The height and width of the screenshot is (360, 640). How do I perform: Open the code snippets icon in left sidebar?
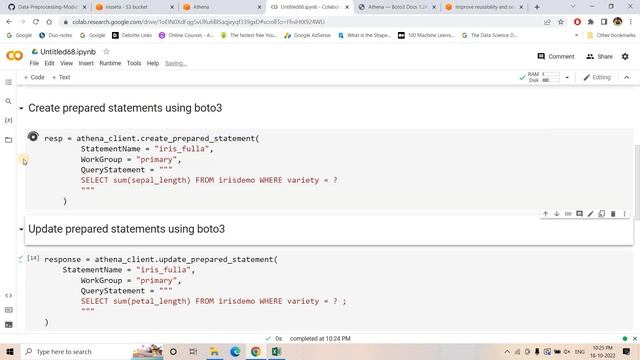click(x=8, y=295)
